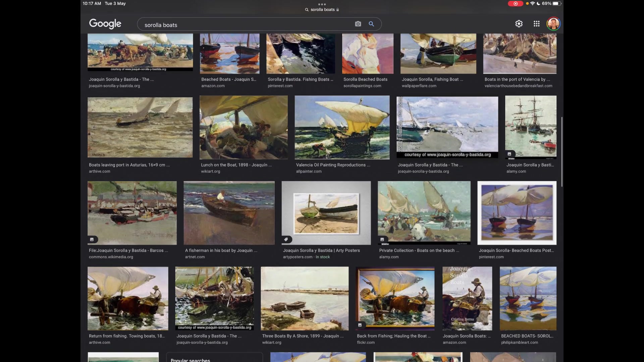This screenshot has width=644, height=362.
Task: Click Sorolla y Bastida Fishing Boats pinterest title
Action: pyautogui.click(x=301, y=79)
